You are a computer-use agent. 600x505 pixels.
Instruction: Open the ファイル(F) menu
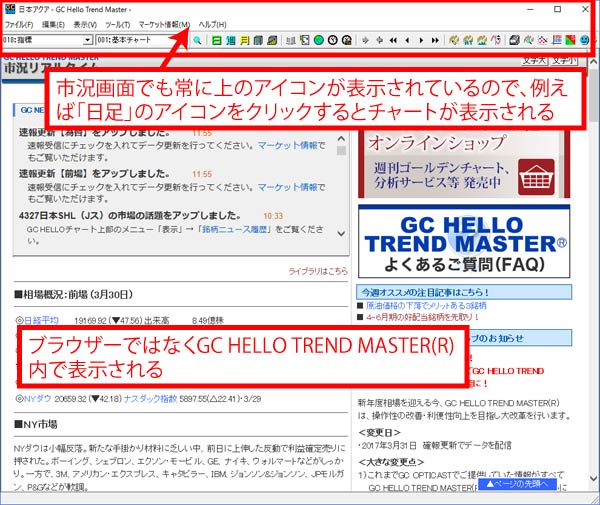[x=19, y=25]
